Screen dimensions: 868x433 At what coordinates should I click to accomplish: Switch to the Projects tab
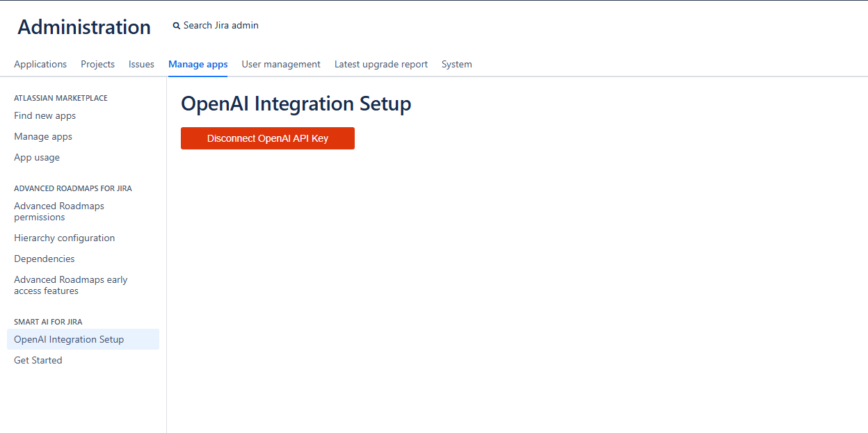97,64
